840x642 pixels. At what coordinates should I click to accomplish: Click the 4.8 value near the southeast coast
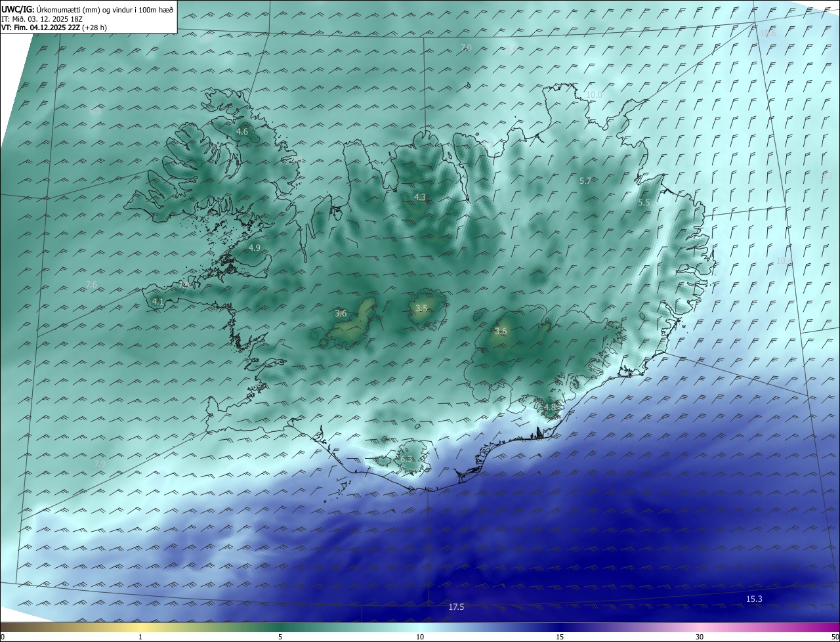tap(550, 407)
